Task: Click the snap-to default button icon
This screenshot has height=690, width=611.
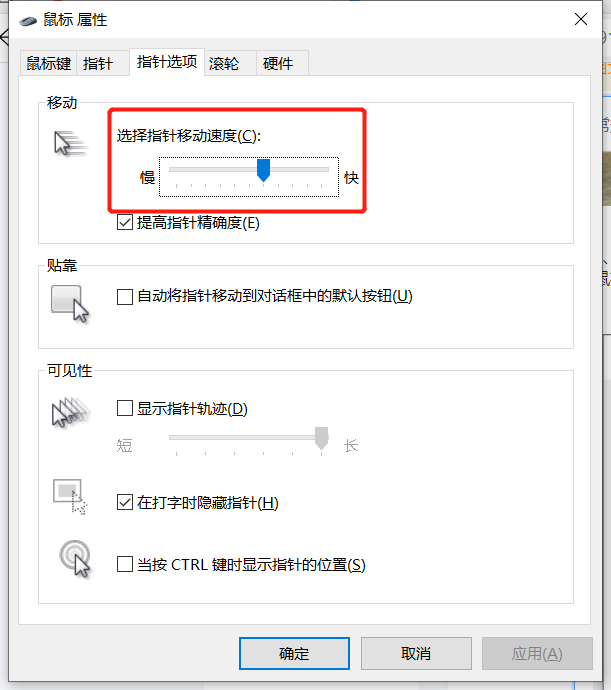Action: tap(70, 304)
